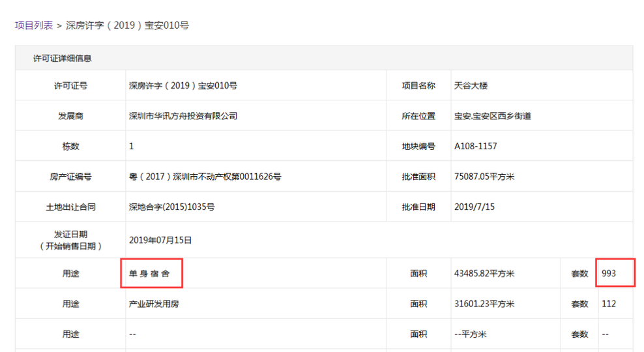
Task: Click 用途 label in the empty -- row
Action: coord(70,334)
